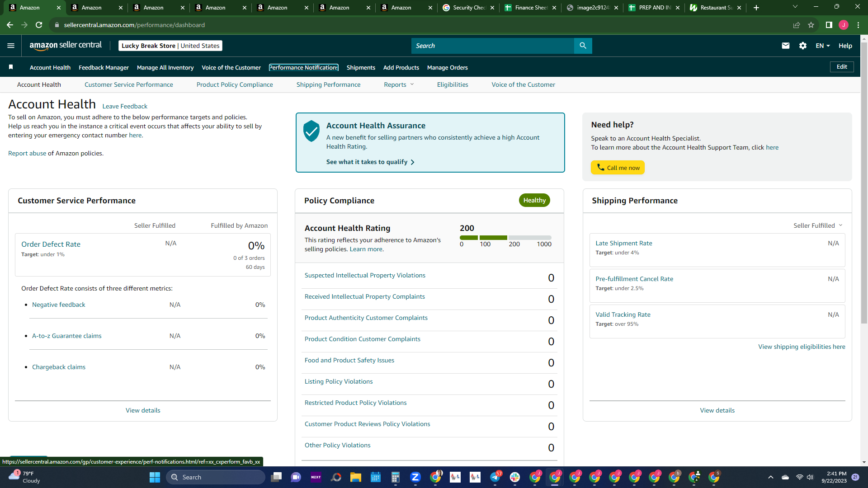The image size is (868, 488).
Task: Click Suspected Intellectual Property Violations link
Action: [x=365, y=275]
